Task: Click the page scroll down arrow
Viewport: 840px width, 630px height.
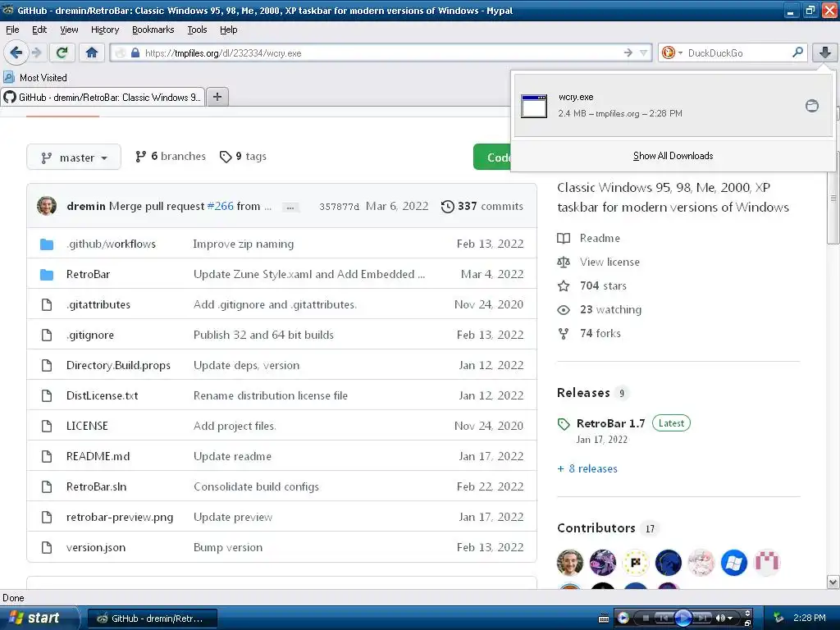Action: (x=833, y=582)
